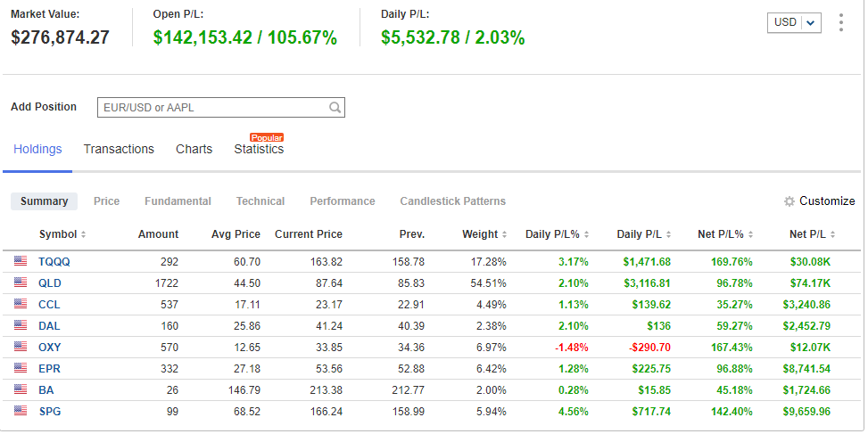Switch to the Holdings tab

click(37, 150)
